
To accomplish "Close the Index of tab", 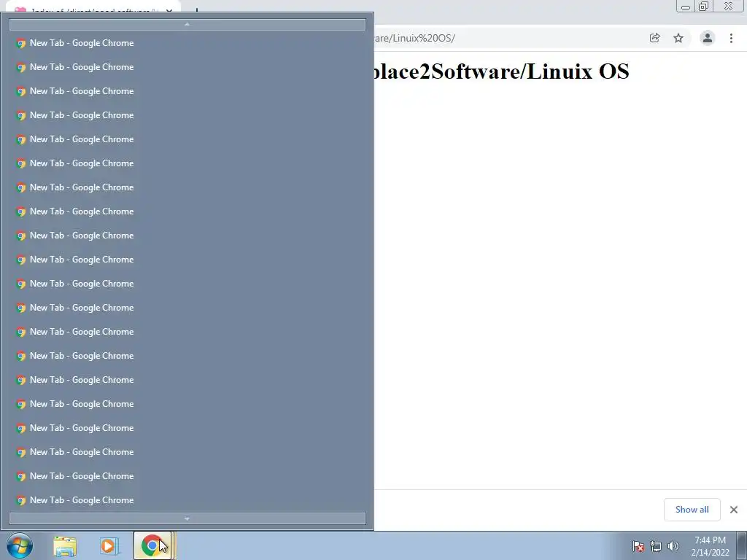I will click(x=169, y=10).
